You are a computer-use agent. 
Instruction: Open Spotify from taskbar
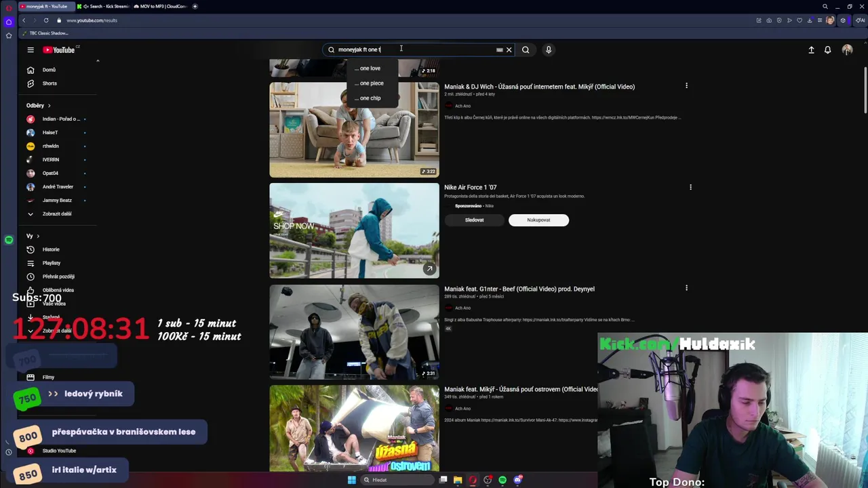(x=502, y=480)
